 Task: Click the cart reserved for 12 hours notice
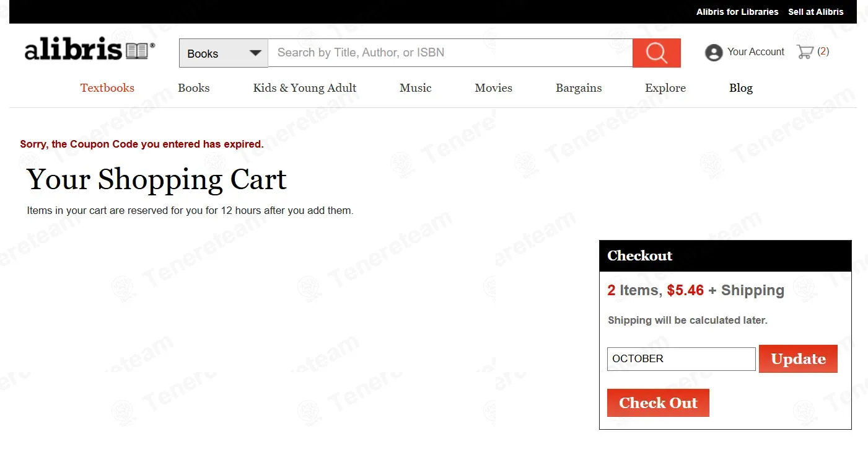point(190,211)
